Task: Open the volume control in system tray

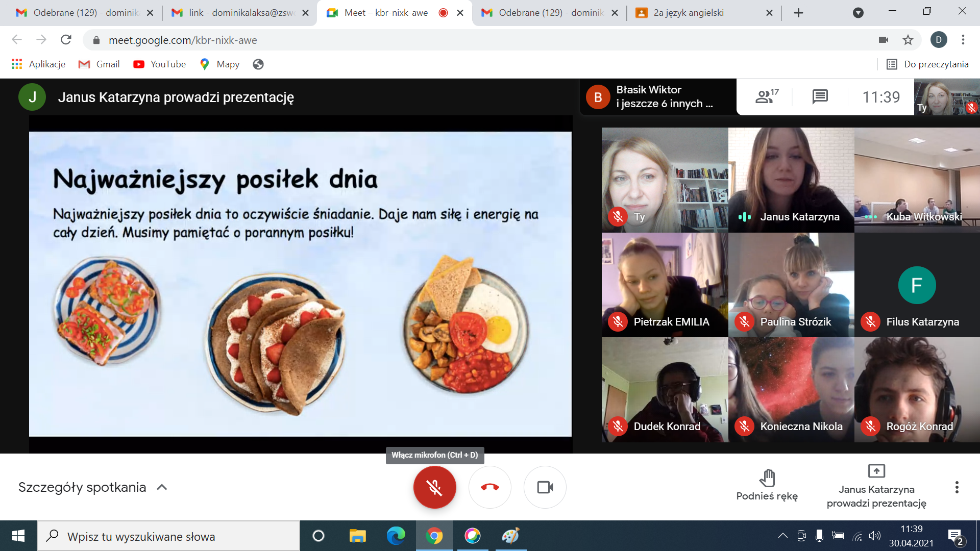Action: click(x=875, y=536)
